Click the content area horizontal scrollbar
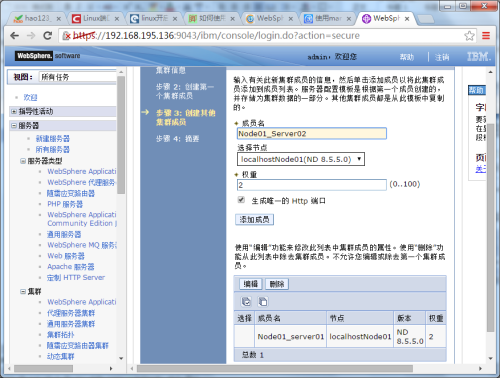The height and width of the screenshot is (378, 500). (275, 369)
